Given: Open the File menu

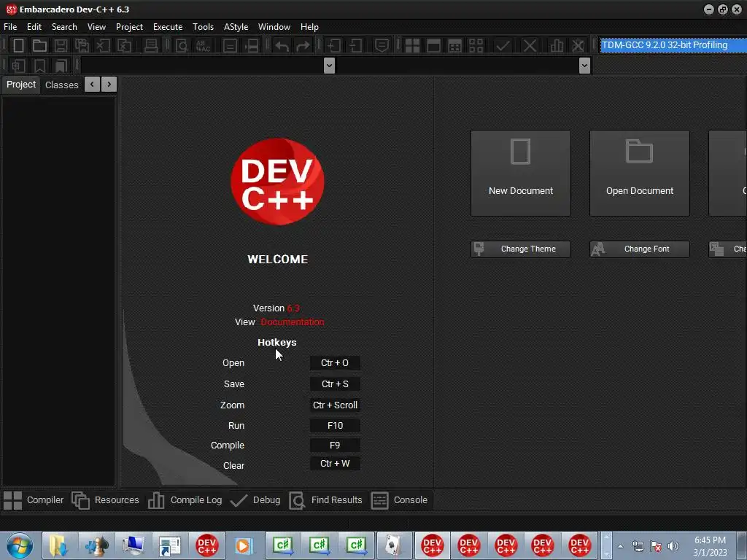Looking at the screenshot, I should pyautogui.click(x=10, y=27).
